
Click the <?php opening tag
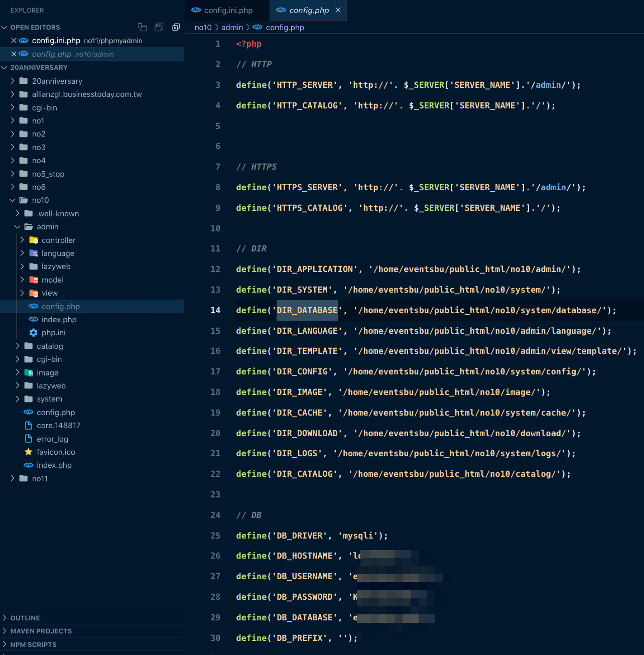(x=249, y=44)
